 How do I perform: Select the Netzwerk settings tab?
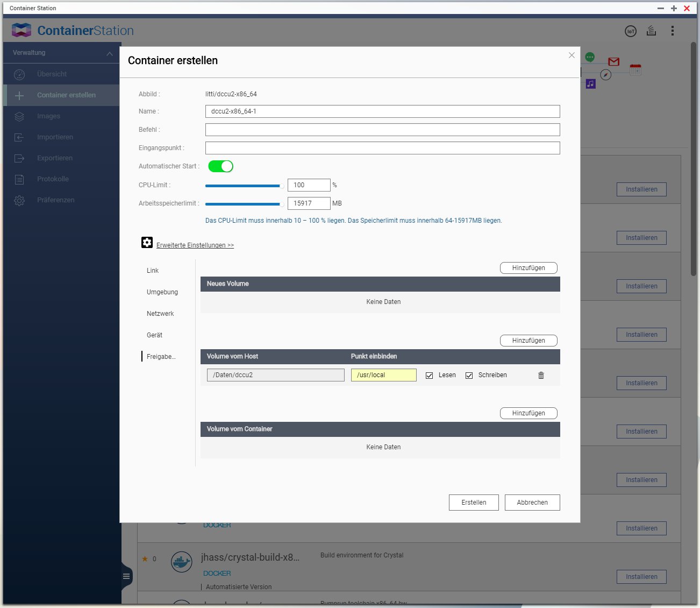click(x=160, y=314)
